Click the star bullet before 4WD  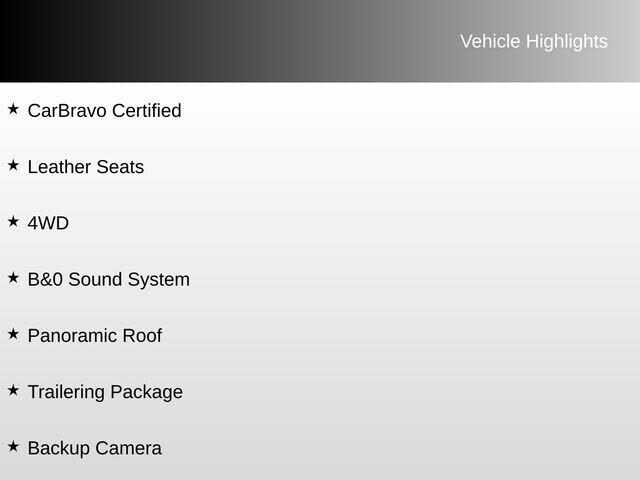[x=13, y=221]
